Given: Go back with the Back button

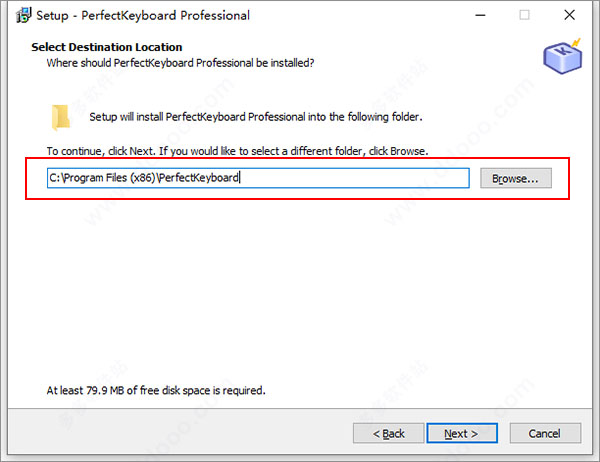Looking at the screenshot, I should (x=388, y=433).
